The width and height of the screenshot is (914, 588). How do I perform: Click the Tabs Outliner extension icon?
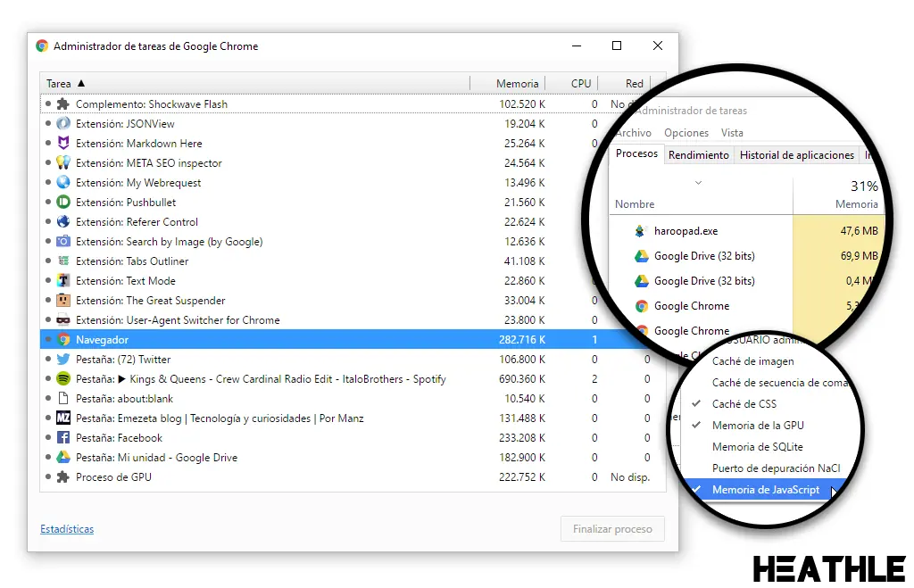63,261
